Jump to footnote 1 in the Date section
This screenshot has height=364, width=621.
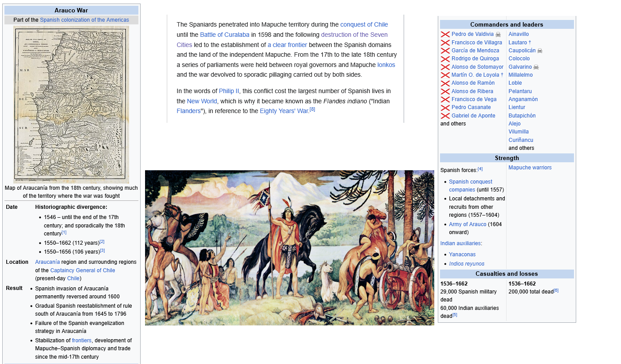point(64,232)
